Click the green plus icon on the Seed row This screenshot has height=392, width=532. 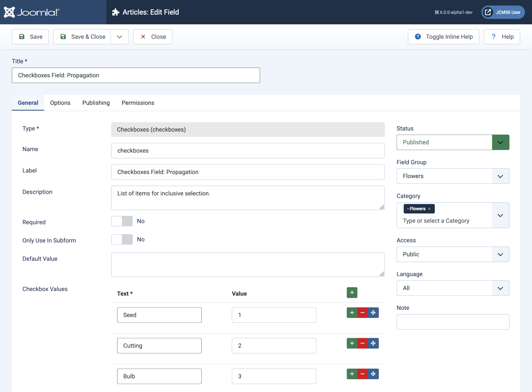[x=352, y=312]
